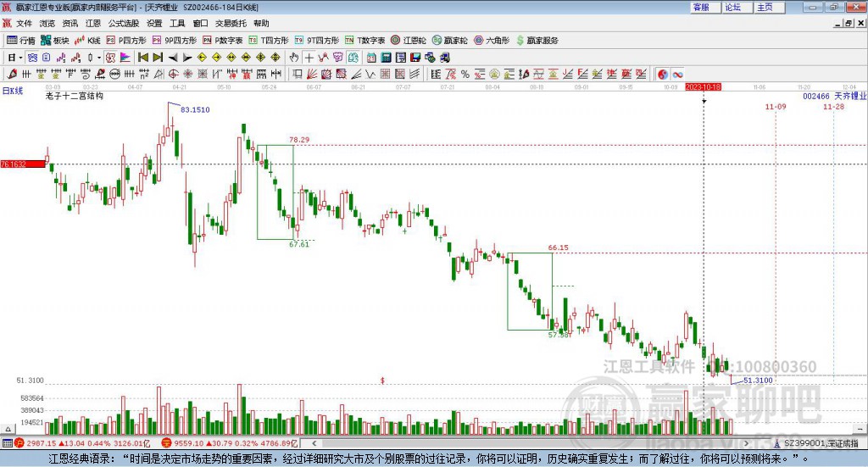Click the red 76.1632 price tag
The width and height of the screenshot is (868, 467).
23,164
